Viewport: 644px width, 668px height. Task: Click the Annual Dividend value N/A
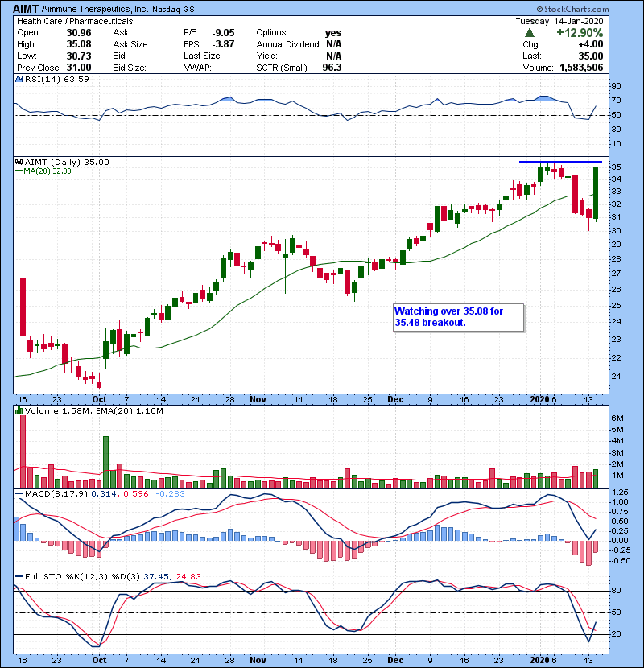tap(334, 44)
